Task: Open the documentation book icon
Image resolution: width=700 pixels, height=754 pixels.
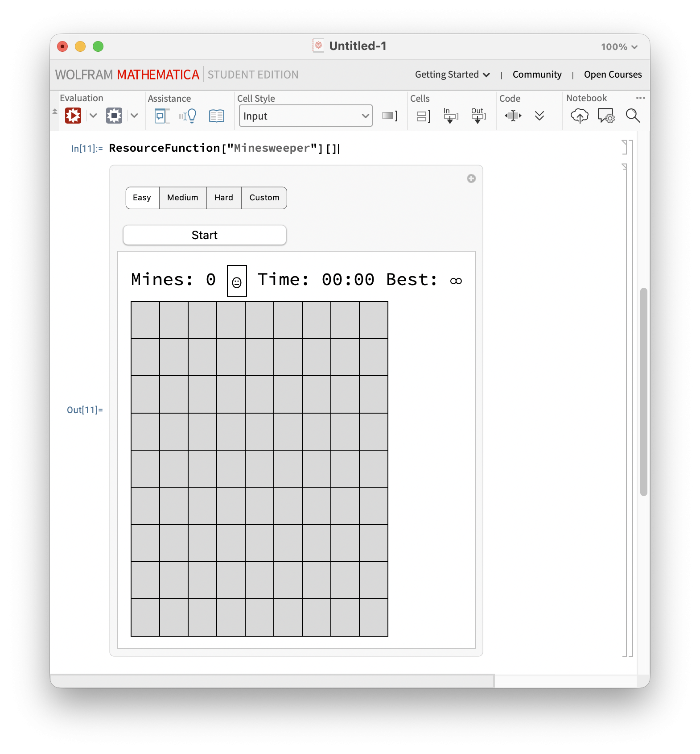Action: click(x=217, y=116)
